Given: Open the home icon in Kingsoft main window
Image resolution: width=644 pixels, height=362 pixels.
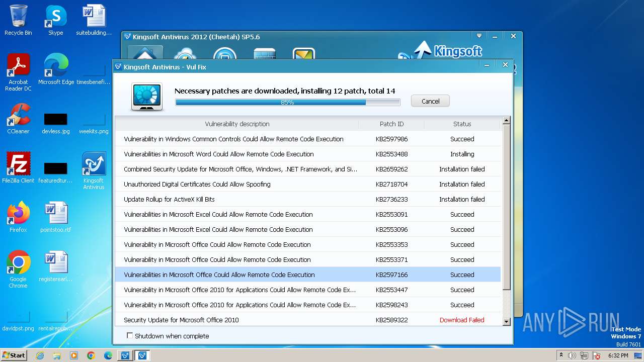Looking at the screenshot, I should coord(145,53).
